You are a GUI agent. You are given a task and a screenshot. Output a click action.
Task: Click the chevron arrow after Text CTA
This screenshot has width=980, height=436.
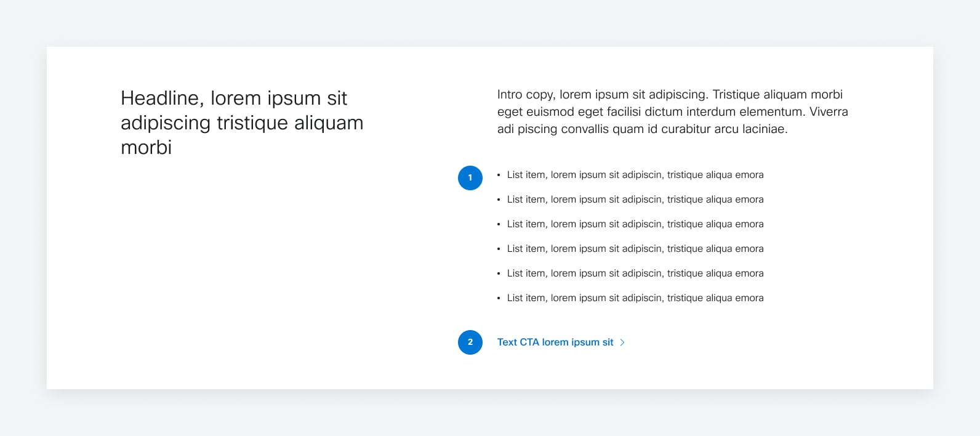[x=622, y=342]
